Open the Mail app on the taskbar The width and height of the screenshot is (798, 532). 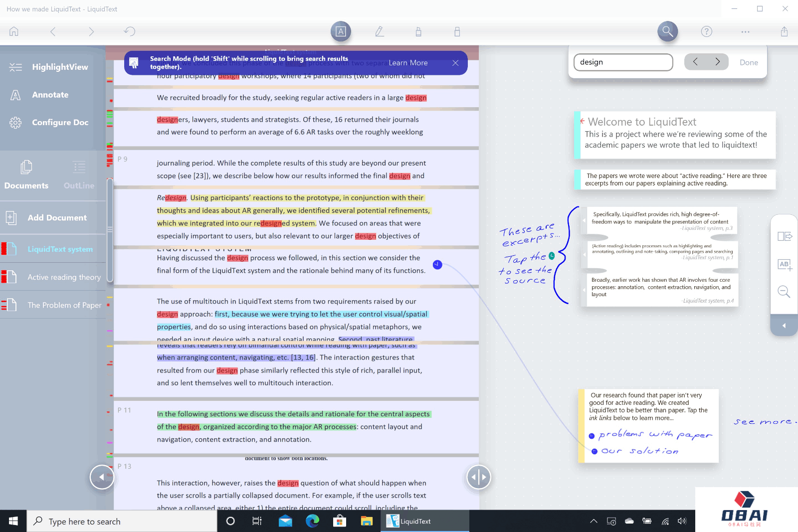point(285,521)
